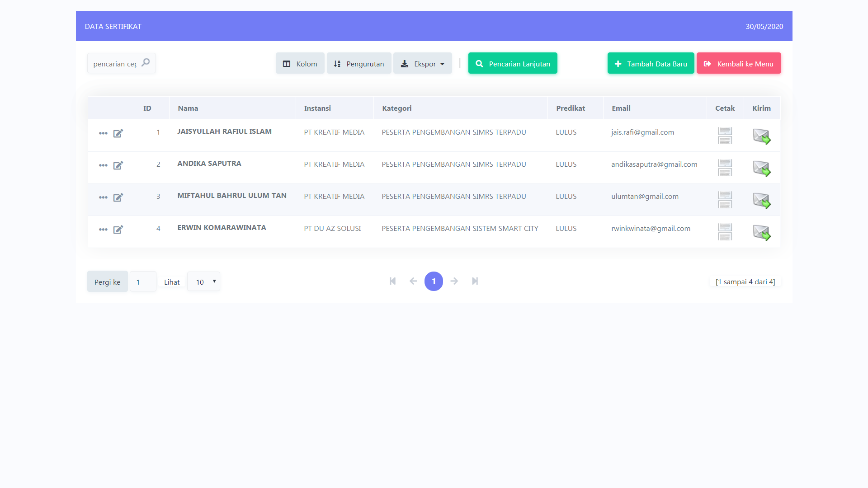Viewport: 868px width, 488px height.
Task: Click edit icon for Jaisyullah Rafiul Islam row
Action: pyautogui.click(x=118, y=133)
